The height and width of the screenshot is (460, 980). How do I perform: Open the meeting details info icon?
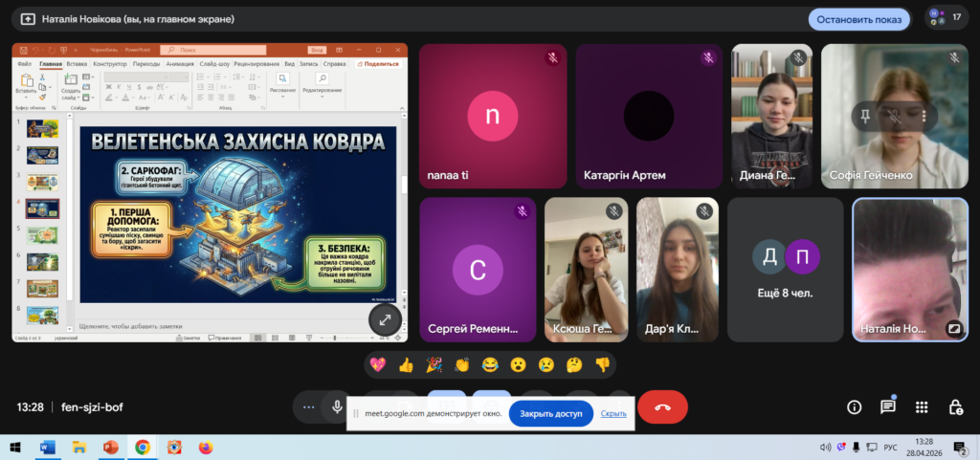[x=855, y=406]
